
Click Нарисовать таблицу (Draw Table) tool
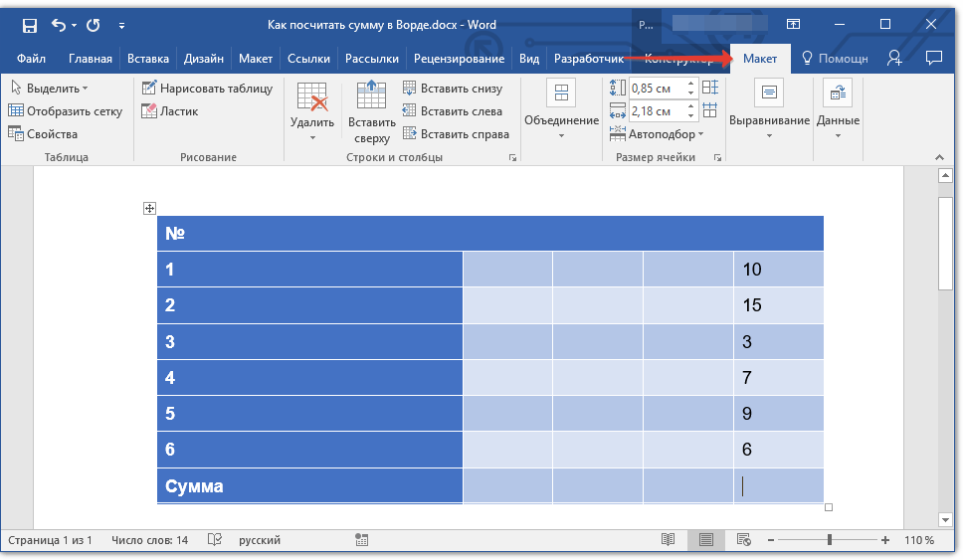point(207,89)
